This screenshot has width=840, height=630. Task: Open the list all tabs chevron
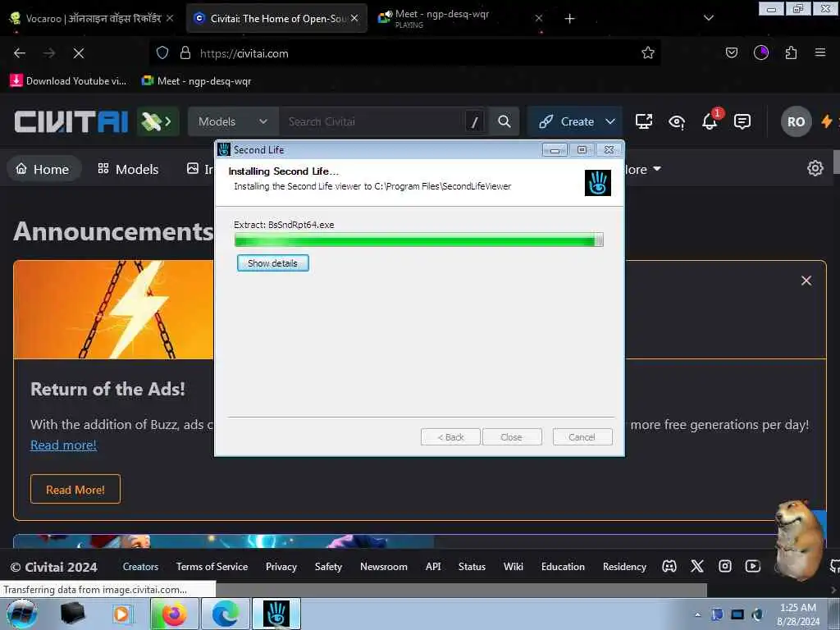pyautogui.click(x=708, y=18)
